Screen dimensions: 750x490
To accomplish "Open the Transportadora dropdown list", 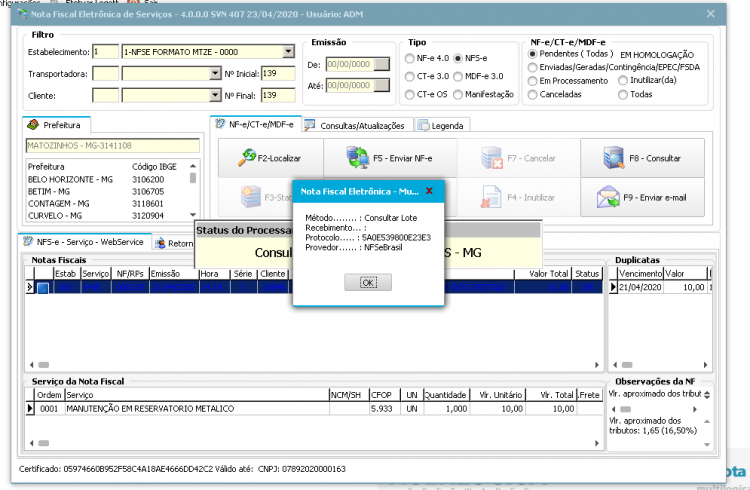I will click(215, 73).
